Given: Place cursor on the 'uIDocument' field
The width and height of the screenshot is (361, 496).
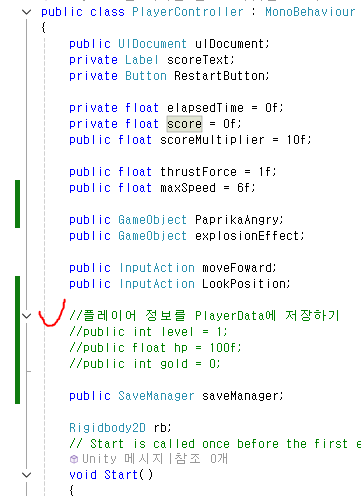Looking at the screenshot, I should click(229, 44).
